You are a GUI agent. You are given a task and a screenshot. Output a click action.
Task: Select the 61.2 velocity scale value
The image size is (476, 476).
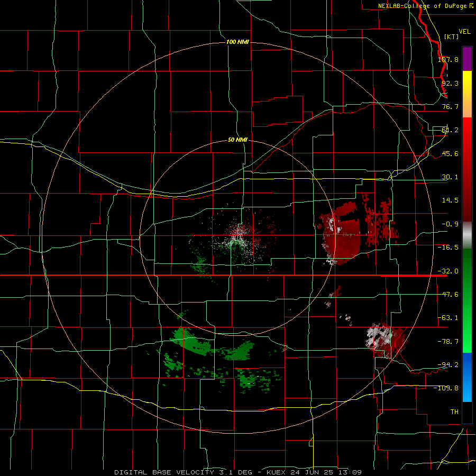[450, 130]
